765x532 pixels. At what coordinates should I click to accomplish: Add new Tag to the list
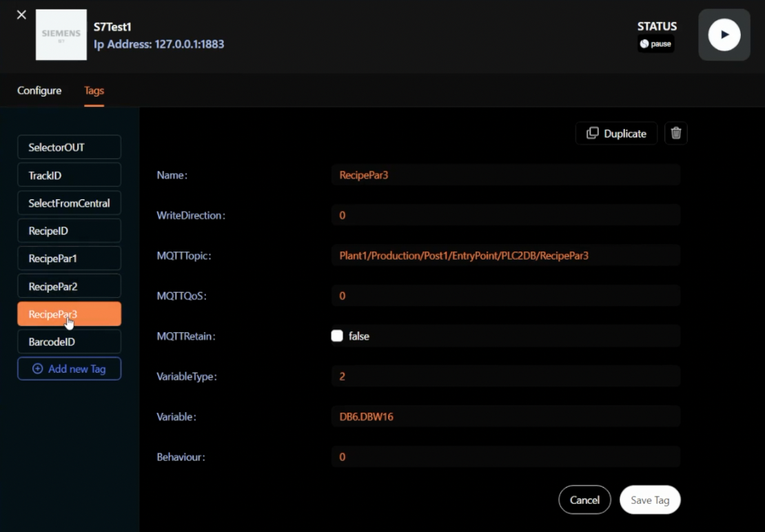click(69, 369)
